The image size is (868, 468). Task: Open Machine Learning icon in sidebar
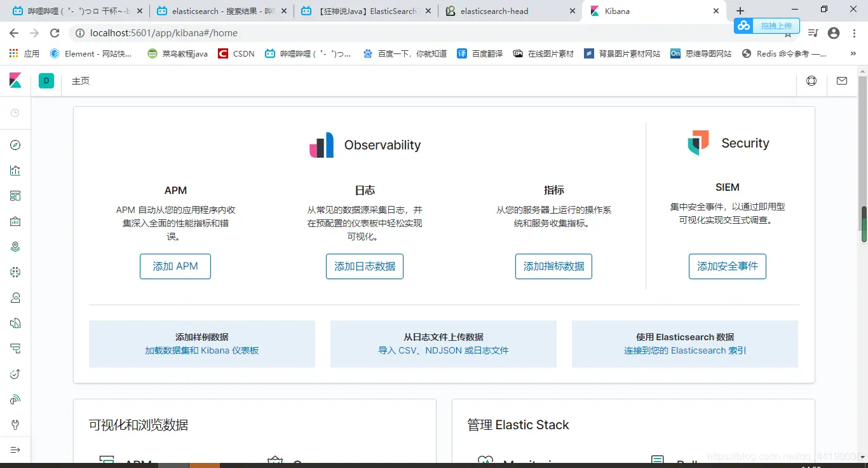[15, 272]
